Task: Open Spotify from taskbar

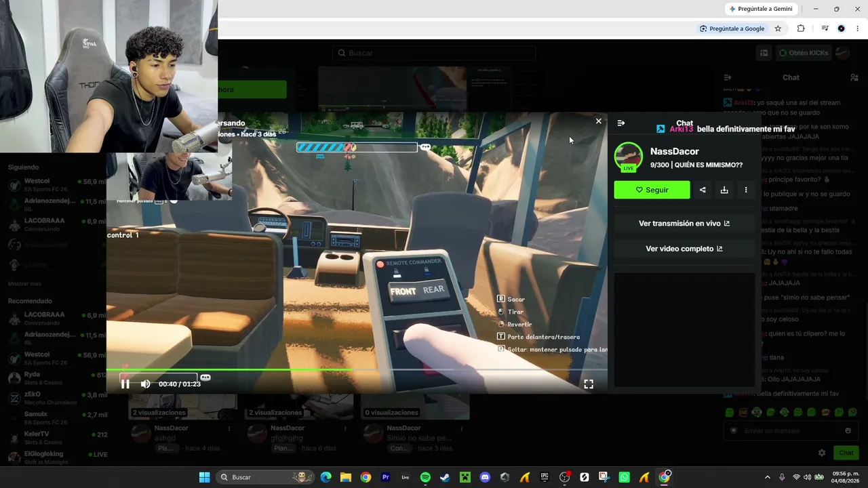Action: click(x=425, y=477)
